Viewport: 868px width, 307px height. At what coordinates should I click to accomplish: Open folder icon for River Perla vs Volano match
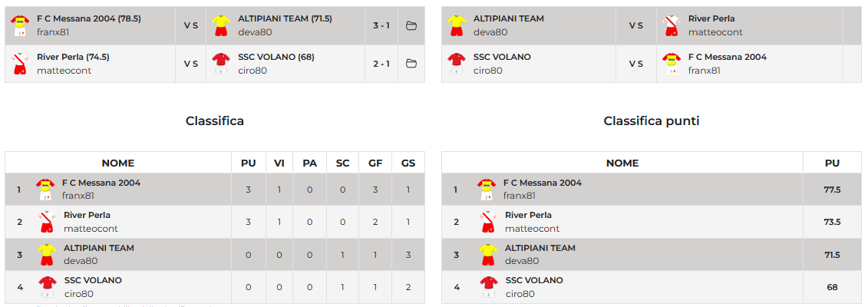coord(411,64)
